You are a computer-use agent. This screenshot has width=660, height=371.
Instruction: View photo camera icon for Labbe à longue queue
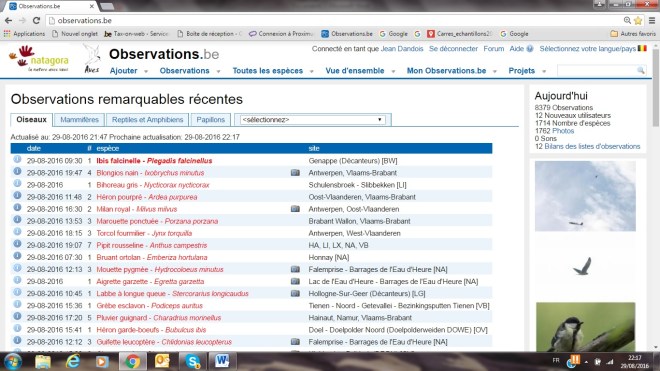tap(295, 294)
